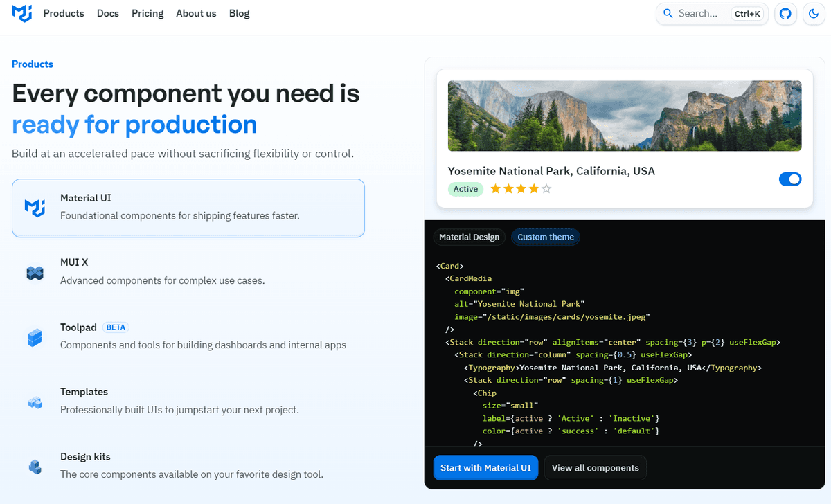Viewport: 831px width, 504px height.
Task: Click the blue Products label
Action: [x=33, y=64]
